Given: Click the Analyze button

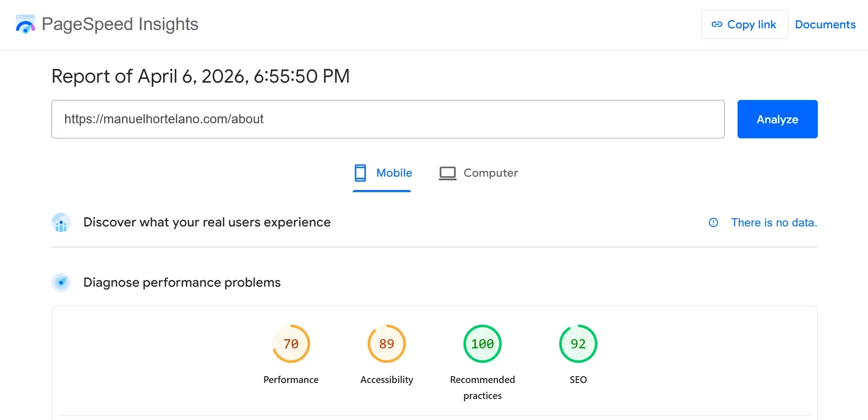Looking at the screenshot, I should coord(777,119).
